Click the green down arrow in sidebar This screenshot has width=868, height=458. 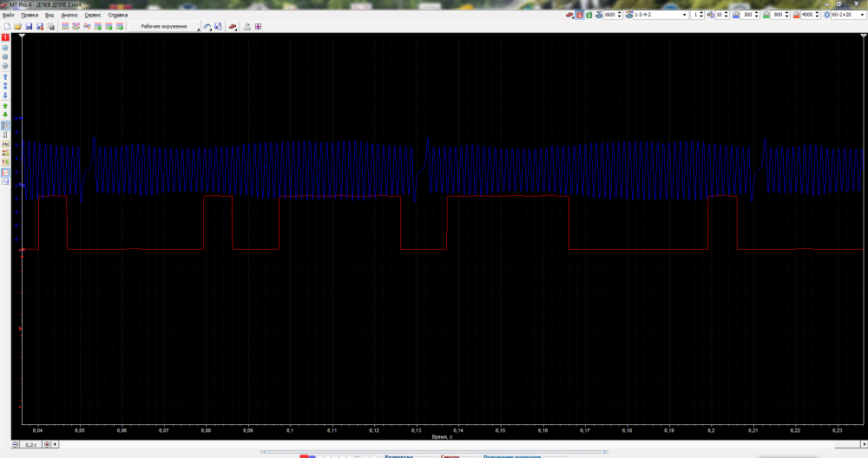5,115
